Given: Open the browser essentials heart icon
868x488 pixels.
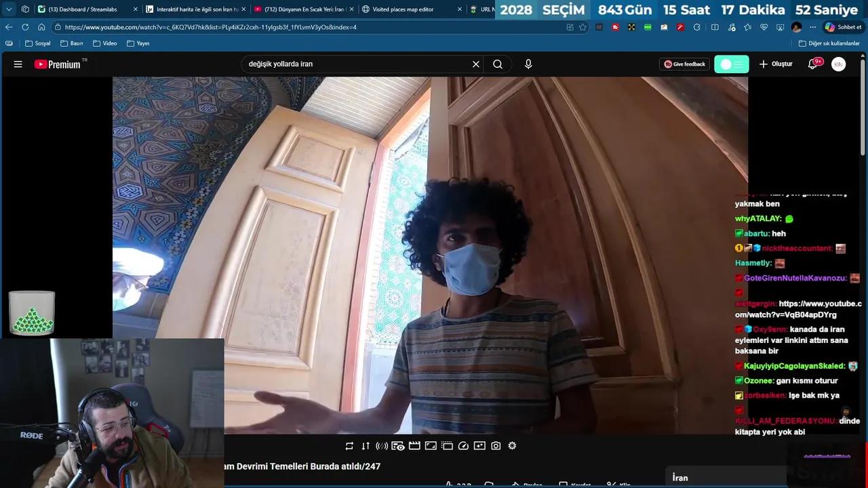Looking at the screenshot, I should click(x=764, y=27).
